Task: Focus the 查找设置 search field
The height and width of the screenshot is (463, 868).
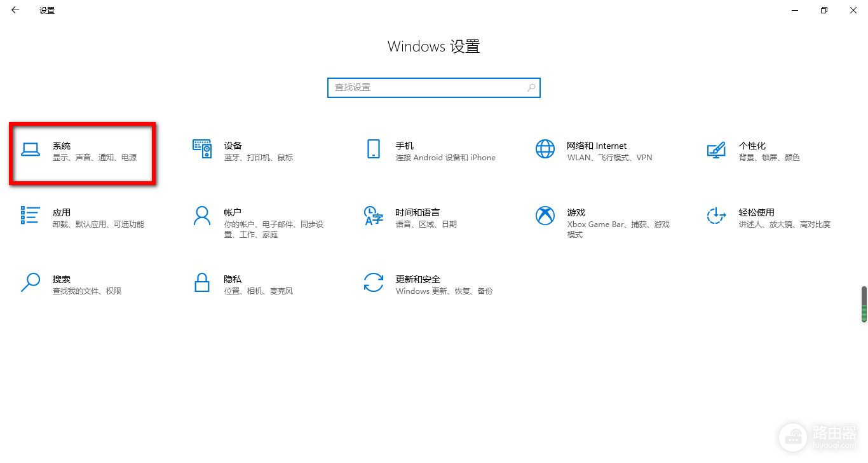Action: coord(434,87)
